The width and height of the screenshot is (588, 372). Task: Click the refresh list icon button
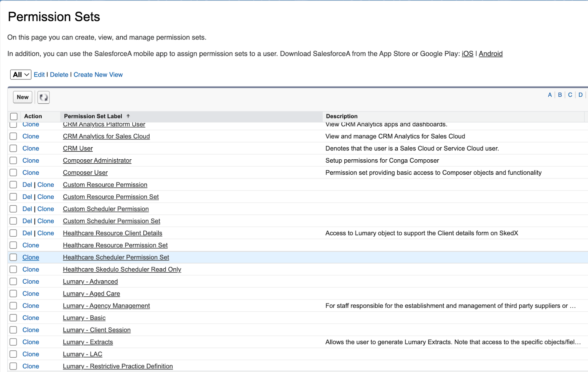[x=43, y=97]
